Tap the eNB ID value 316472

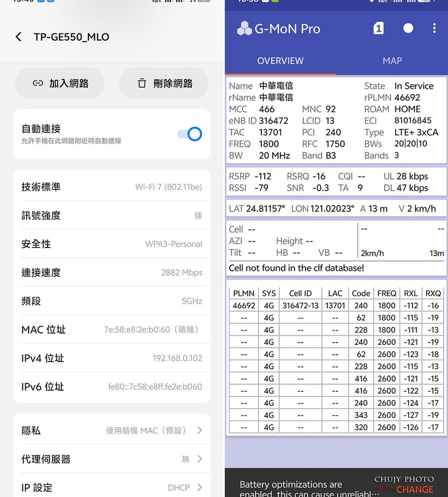(x=273, y=121)
